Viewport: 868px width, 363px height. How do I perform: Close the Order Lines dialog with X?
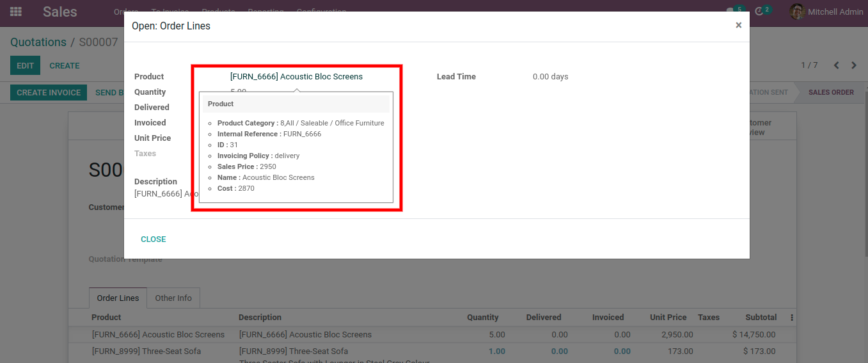pyautogui.click(x=738, y=26)
